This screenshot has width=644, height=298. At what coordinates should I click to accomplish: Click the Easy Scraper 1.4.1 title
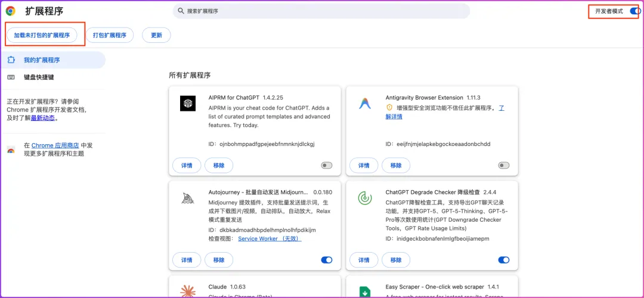coord(442,287)
